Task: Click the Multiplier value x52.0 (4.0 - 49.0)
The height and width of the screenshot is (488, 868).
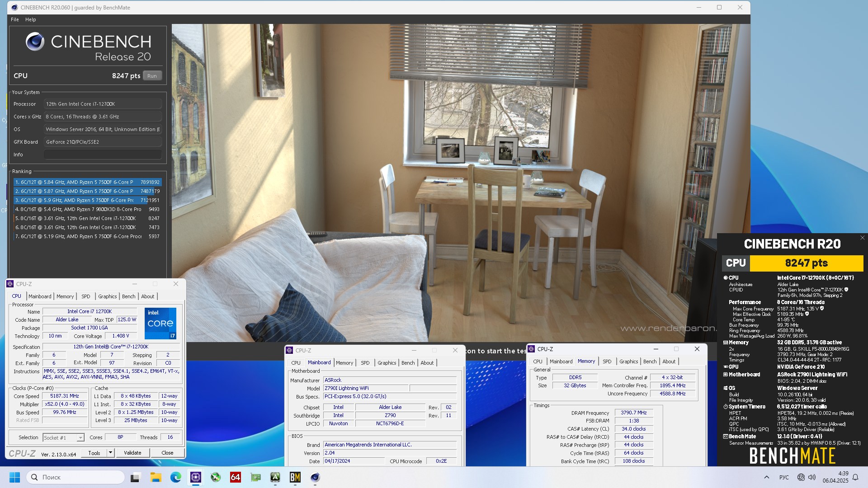Action: click(x=65, y=404)
